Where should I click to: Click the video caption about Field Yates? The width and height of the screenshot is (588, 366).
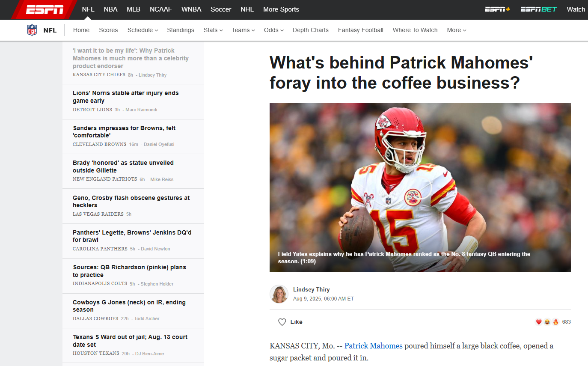point(404,257)
